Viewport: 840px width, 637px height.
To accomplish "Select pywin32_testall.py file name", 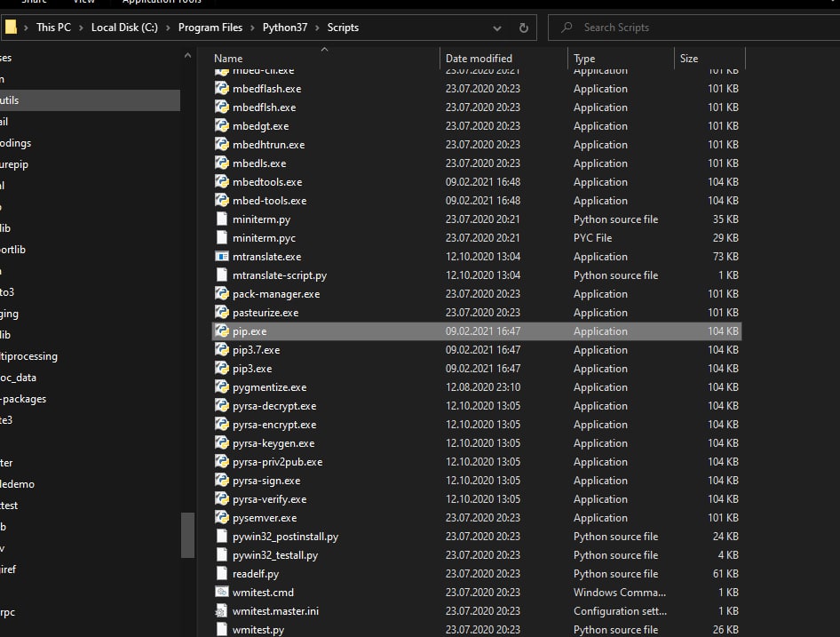I will coord(275,555).
